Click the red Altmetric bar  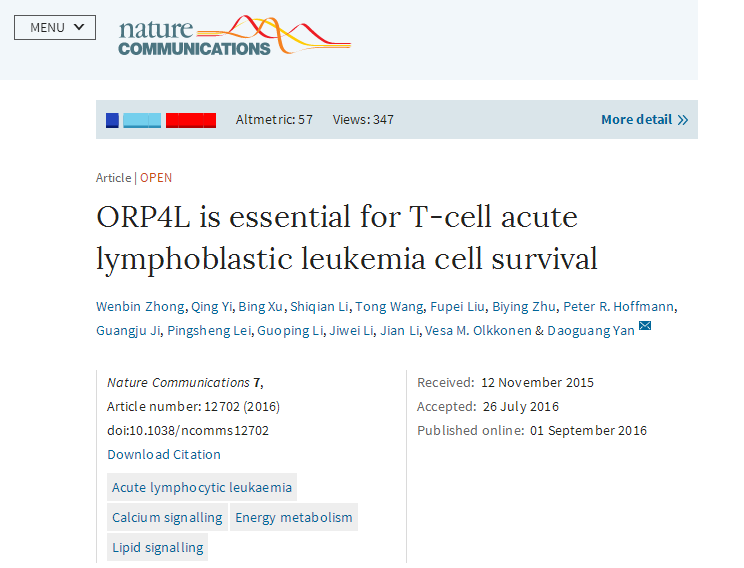(x=191, y=120)
